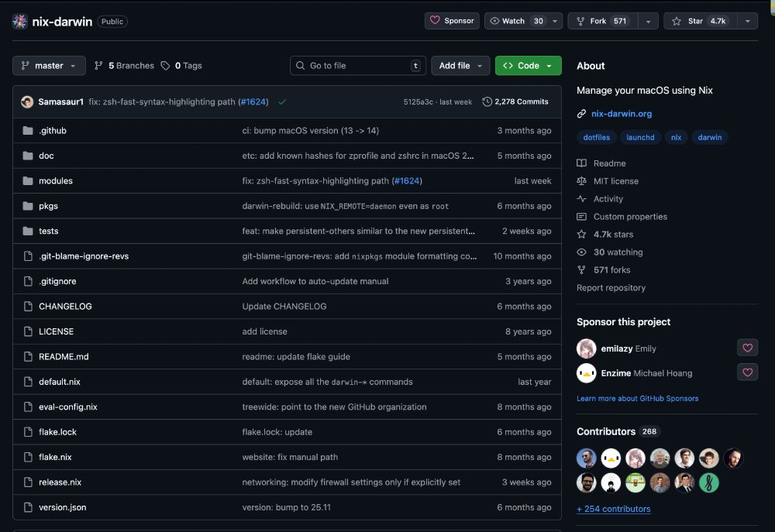
Task: Open pull request #1624 in latest commit
Action: click(x=253, y=101)
